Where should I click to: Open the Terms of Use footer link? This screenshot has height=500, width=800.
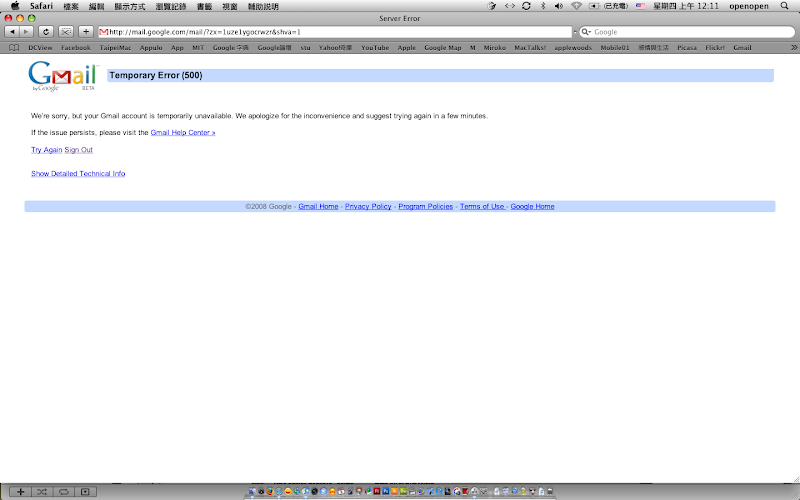coord(482,206)
